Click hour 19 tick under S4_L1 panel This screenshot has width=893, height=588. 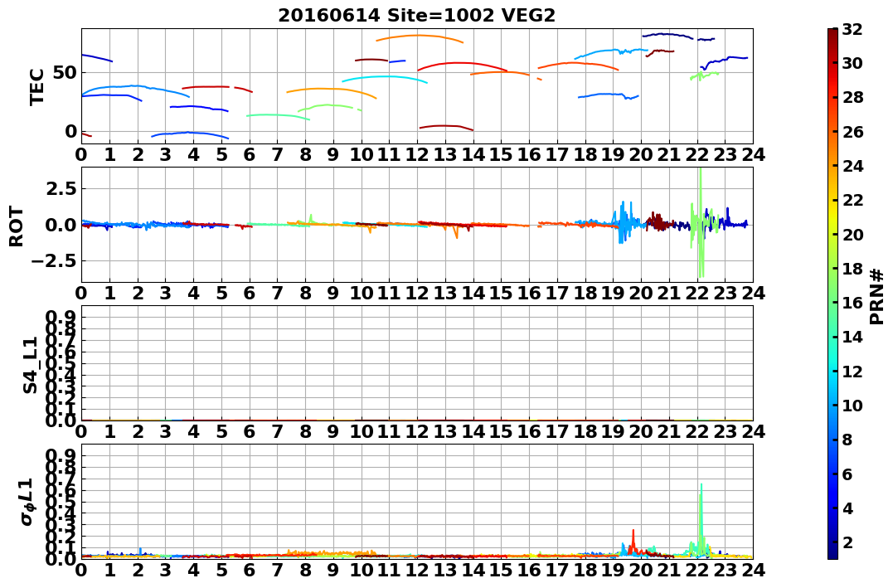click(613, 431)
